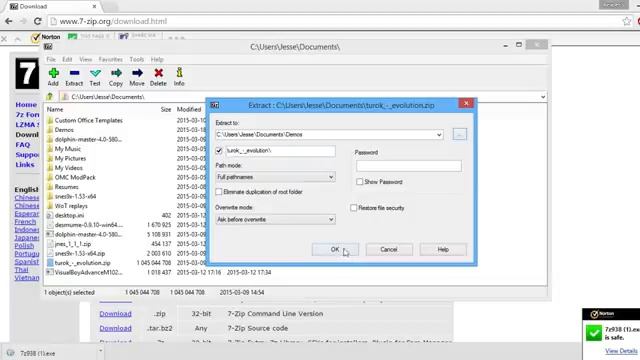
Task: Select the Download browser tab
Action: [53, 7]
